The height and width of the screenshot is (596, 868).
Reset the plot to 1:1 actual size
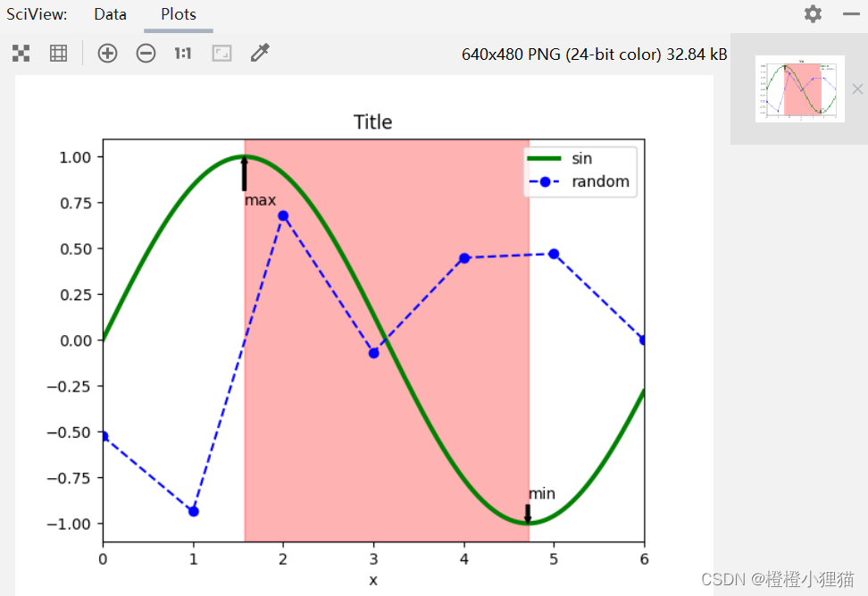click(183, 54)
